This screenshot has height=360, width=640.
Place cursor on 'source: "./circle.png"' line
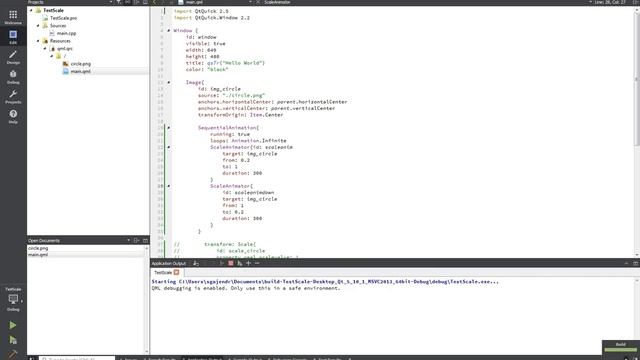tap(231, 95)
